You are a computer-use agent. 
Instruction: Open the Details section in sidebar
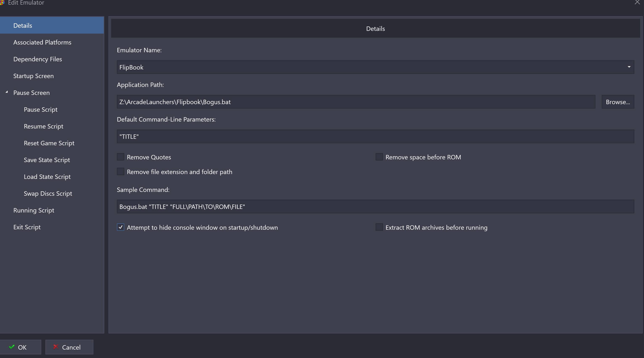click(x=52, y=25)
